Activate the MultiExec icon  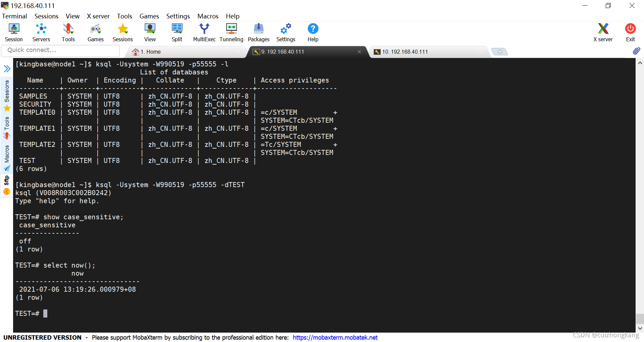coord(204,33)
